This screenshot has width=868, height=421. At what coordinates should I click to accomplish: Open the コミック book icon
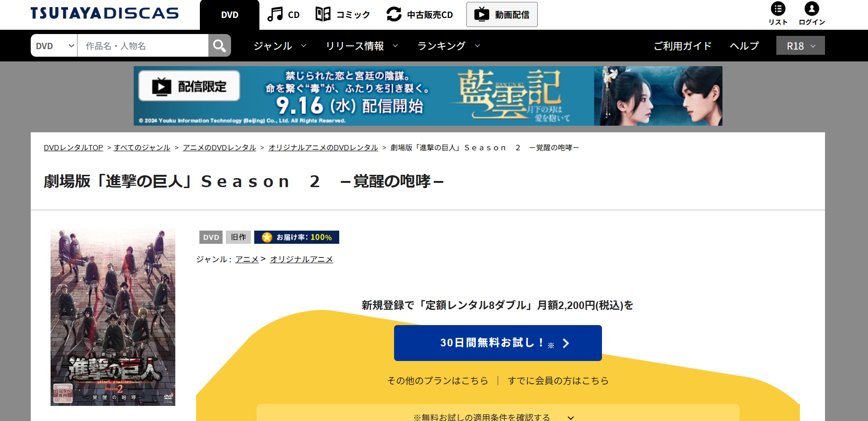(x=323, y=14)
